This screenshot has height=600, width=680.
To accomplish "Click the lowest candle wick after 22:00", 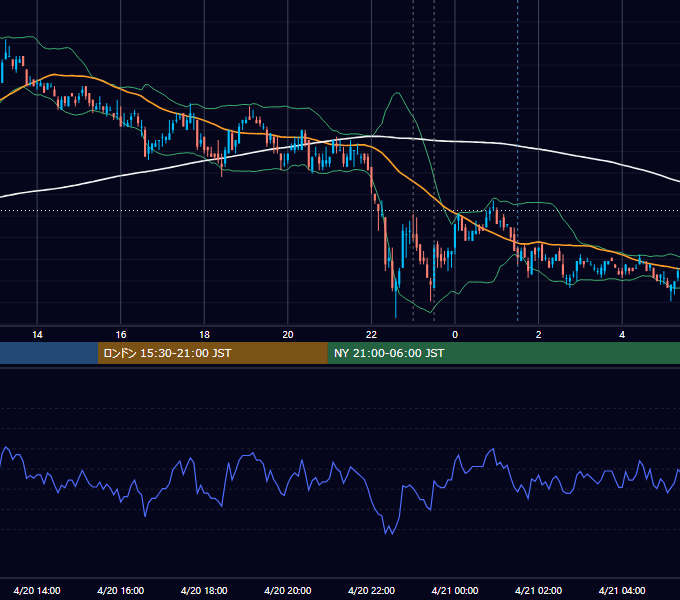I will [x=396, y=306].
